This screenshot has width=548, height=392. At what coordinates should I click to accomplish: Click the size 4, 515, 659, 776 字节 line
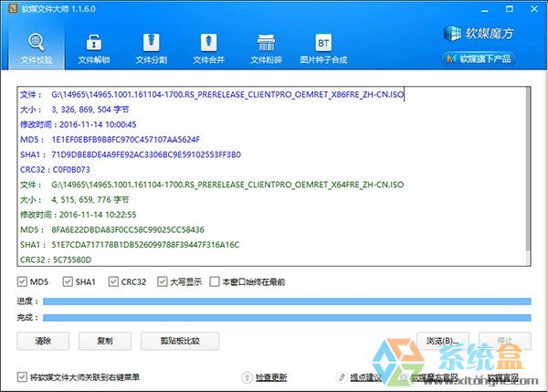(75, 200)
